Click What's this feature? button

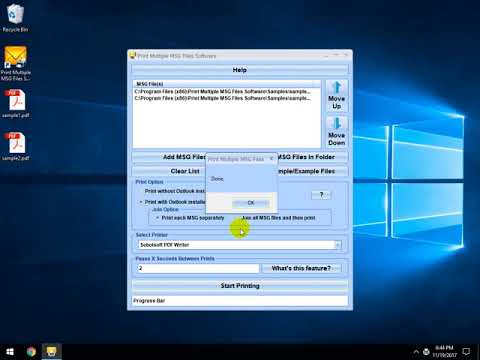click(x=302, y=268)
